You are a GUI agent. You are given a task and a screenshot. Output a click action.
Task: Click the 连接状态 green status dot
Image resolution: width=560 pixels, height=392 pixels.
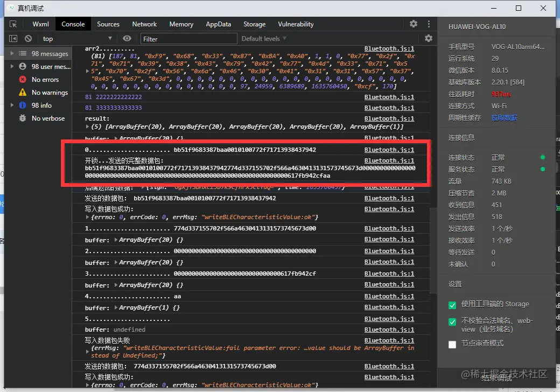point(543,157)
